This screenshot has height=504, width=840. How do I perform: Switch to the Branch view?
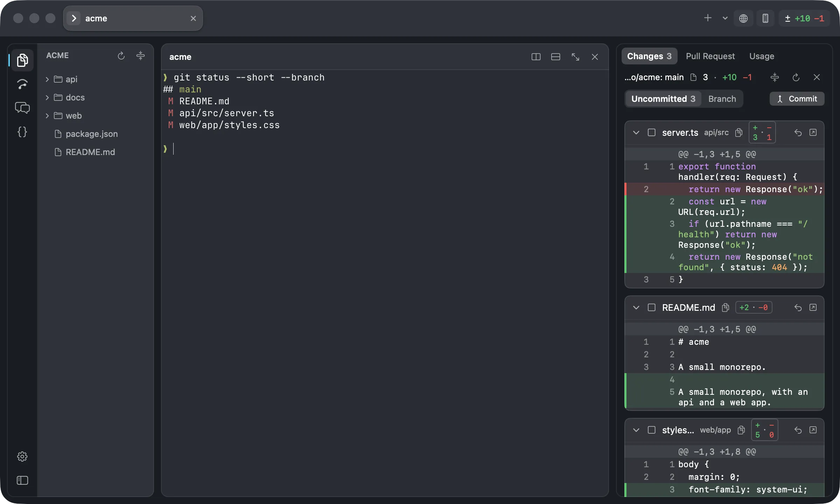click(x=722, y=99)
